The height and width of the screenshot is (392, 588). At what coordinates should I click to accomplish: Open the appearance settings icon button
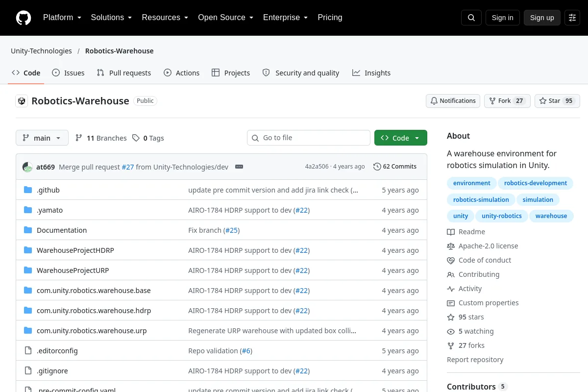572,18
